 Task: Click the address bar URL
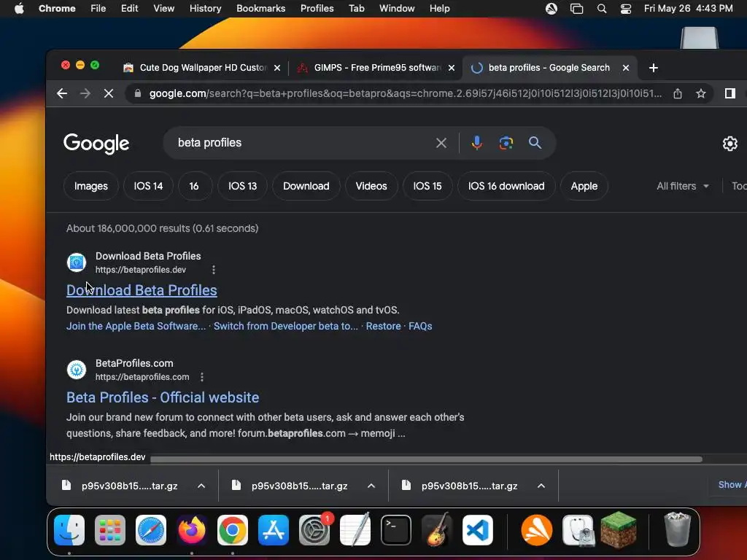(405, 93)
